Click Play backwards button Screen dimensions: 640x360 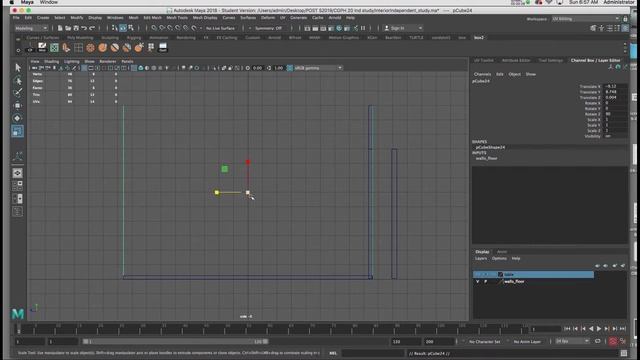coord(591,329)
